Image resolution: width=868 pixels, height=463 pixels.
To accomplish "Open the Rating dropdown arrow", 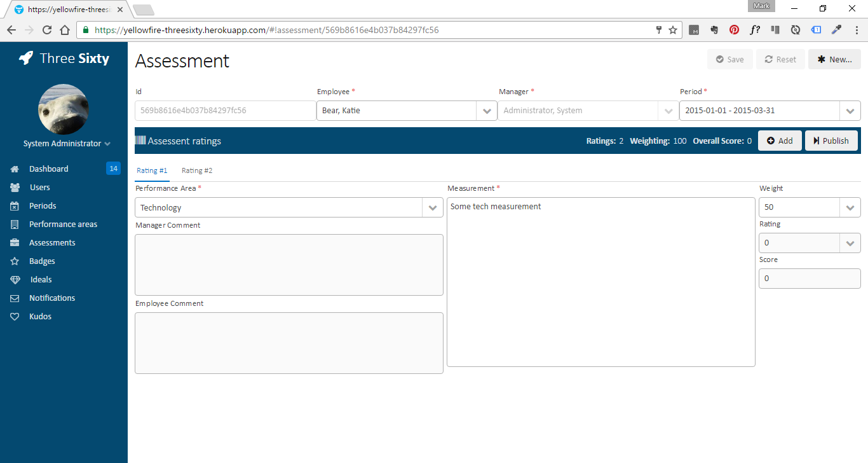I will (850, 243).
